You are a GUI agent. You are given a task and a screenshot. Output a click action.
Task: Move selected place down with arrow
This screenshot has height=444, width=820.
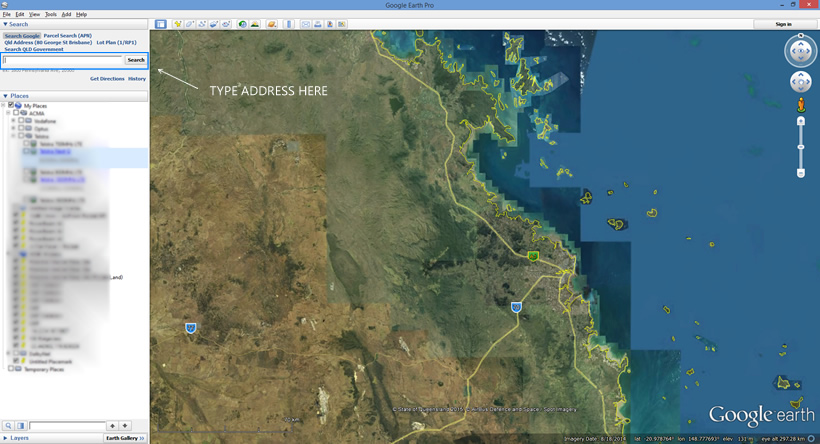pyautogui.click(x=124, y=426)
